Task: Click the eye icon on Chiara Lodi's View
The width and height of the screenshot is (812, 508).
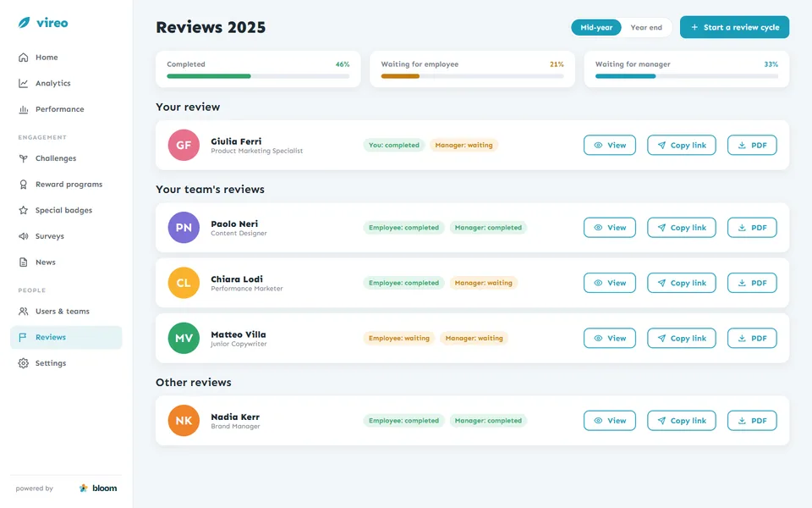Action: pyautogui.click(x=598, y=283)
